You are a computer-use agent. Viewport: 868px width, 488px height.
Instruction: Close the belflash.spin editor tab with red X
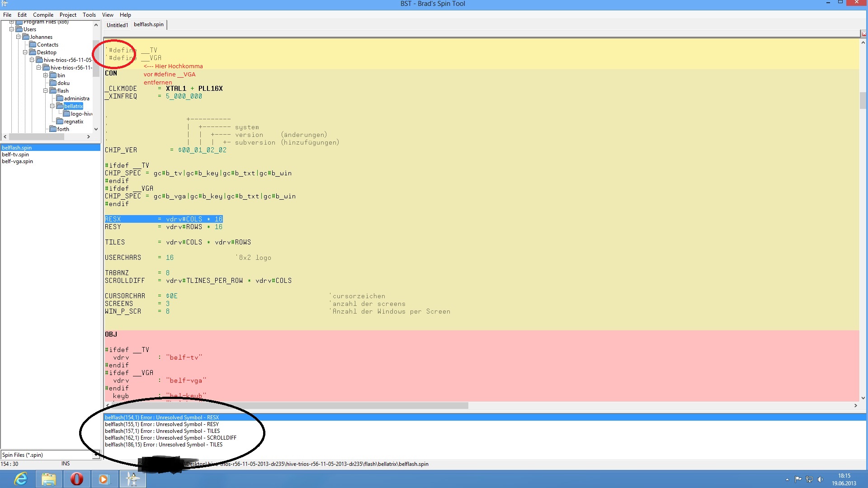pos(863,33)
